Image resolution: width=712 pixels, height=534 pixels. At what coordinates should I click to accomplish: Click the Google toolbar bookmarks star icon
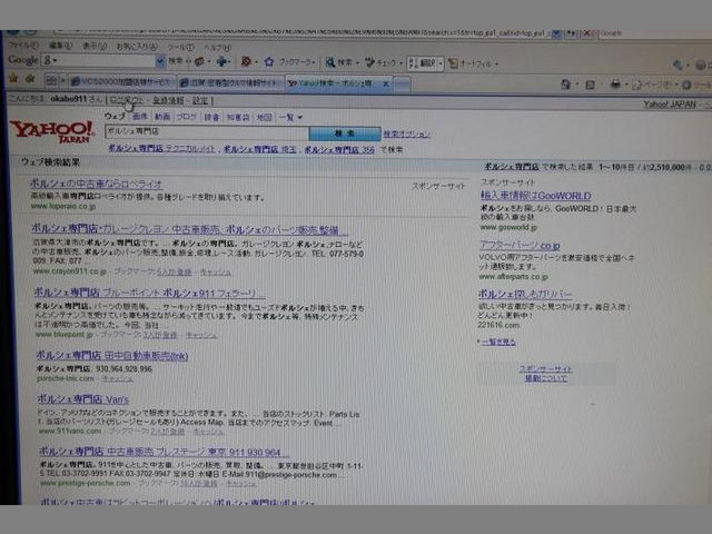(267, 61)
